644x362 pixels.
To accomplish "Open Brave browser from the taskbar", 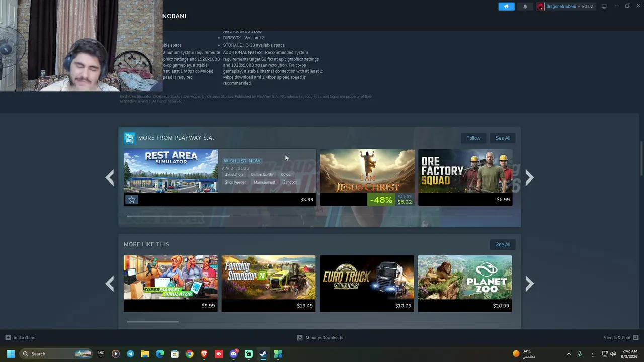I will coord(204,354).
